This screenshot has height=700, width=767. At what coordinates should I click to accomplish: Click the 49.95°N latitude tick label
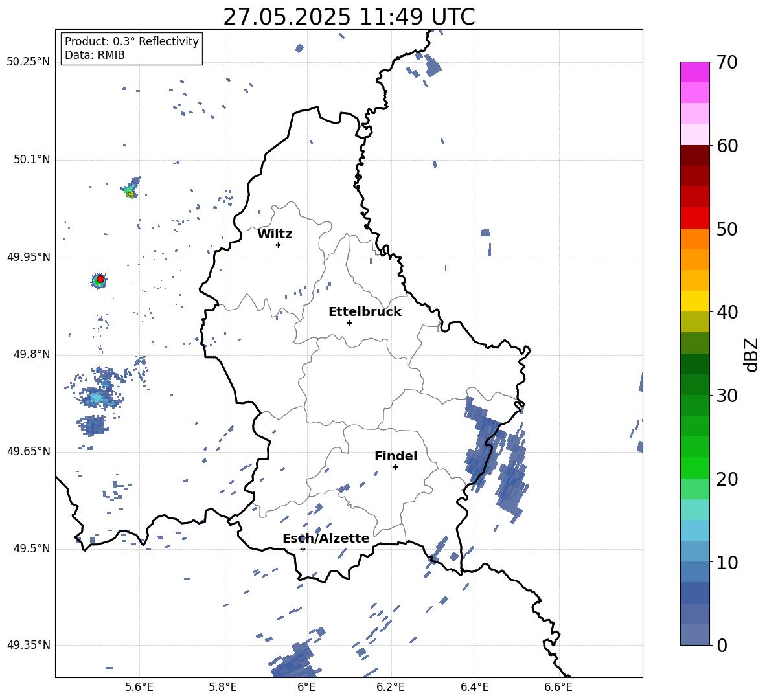click(x=29, y=258)
